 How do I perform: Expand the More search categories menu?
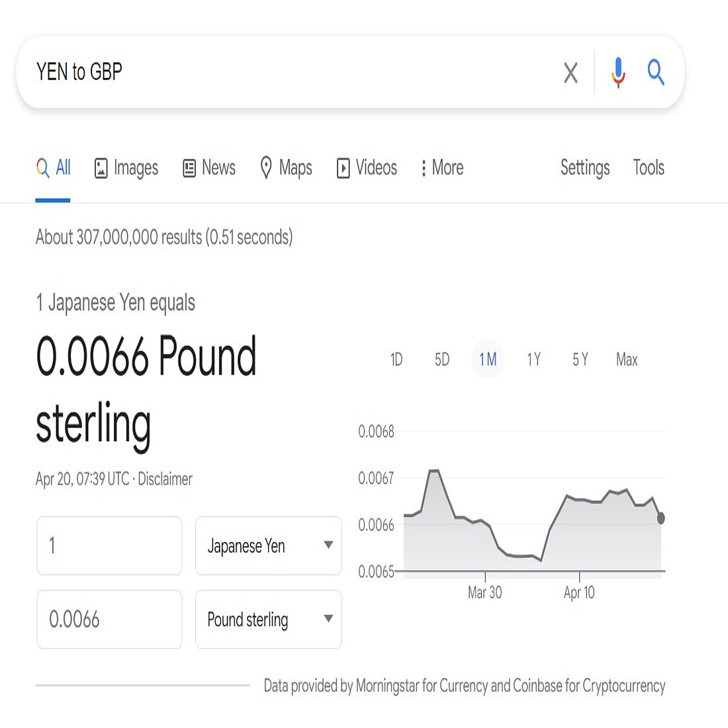pyautogui.click(x=441, y=167)
